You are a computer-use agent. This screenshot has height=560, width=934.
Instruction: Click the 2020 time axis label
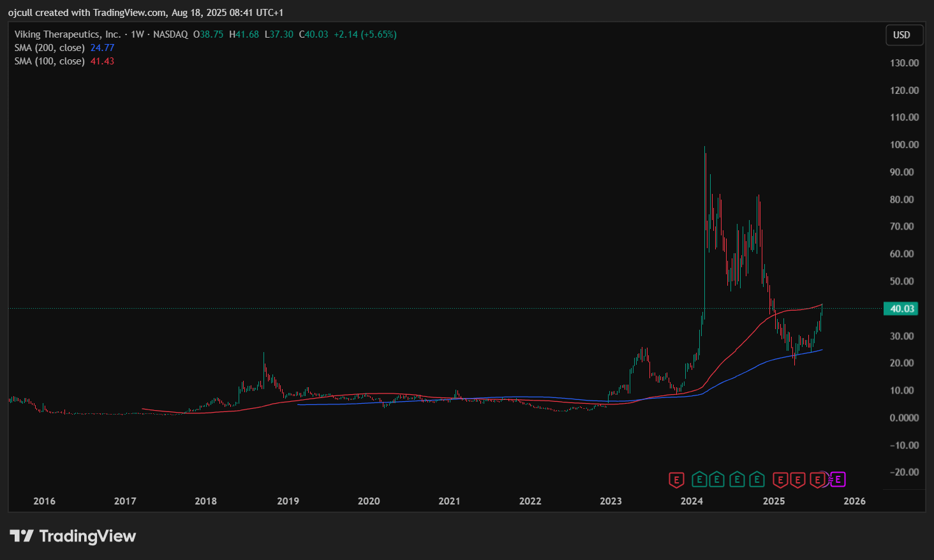[x=369, y=501]
